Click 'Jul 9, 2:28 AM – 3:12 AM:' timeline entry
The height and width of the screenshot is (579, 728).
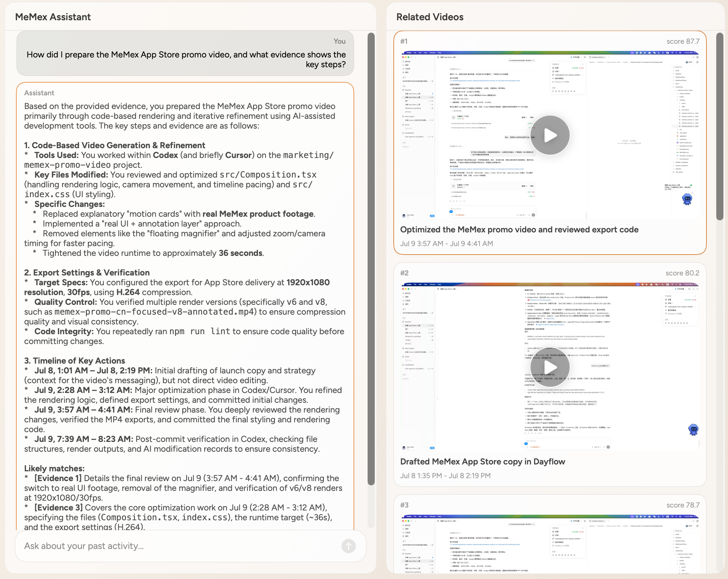[83, 390]
